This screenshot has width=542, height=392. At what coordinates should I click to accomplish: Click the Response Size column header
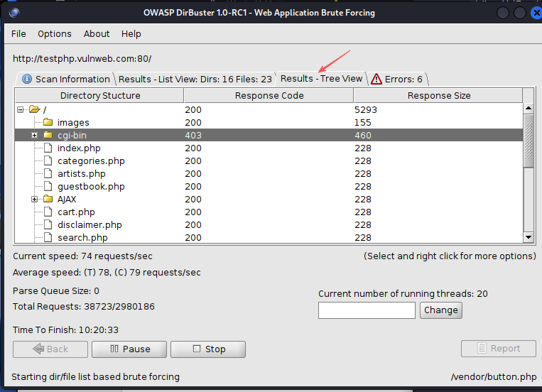click(x=439, y=95)
